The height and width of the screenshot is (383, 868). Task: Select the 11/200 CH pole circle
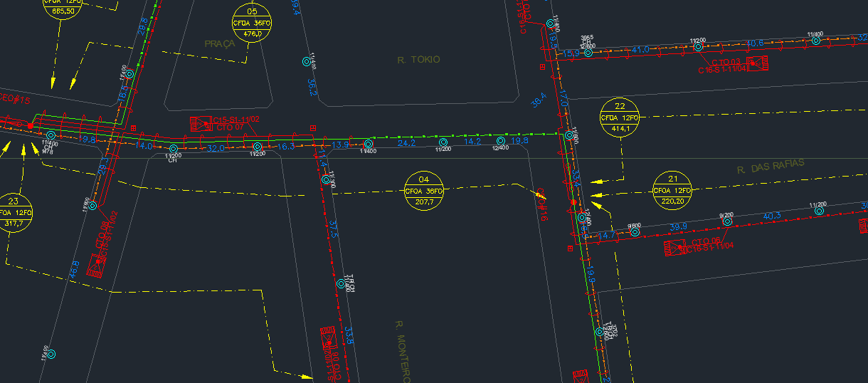[x=173, y=149]
